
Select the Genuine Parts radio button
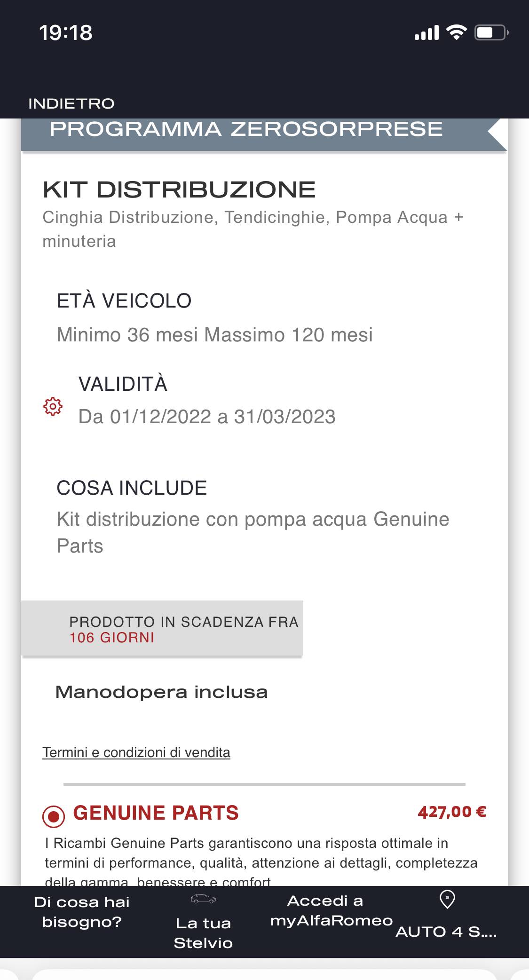[x=54, y=816]
